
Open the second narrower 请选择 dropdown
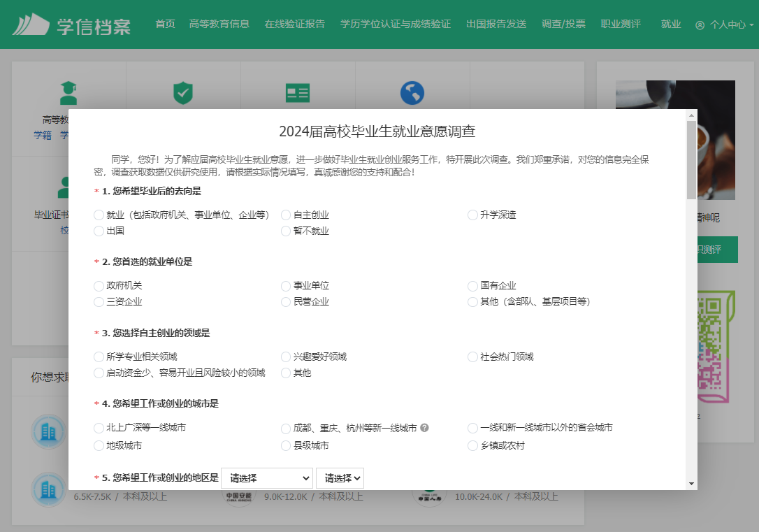click(x=340, y=478)
